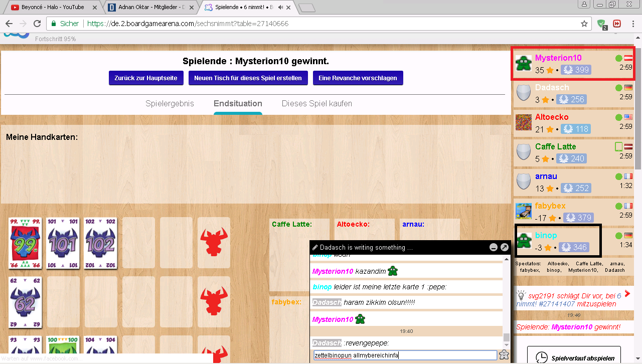Open the Dieses Spiel kaufen tab
The width and height of the screenshot is (642, 364).
317,104
